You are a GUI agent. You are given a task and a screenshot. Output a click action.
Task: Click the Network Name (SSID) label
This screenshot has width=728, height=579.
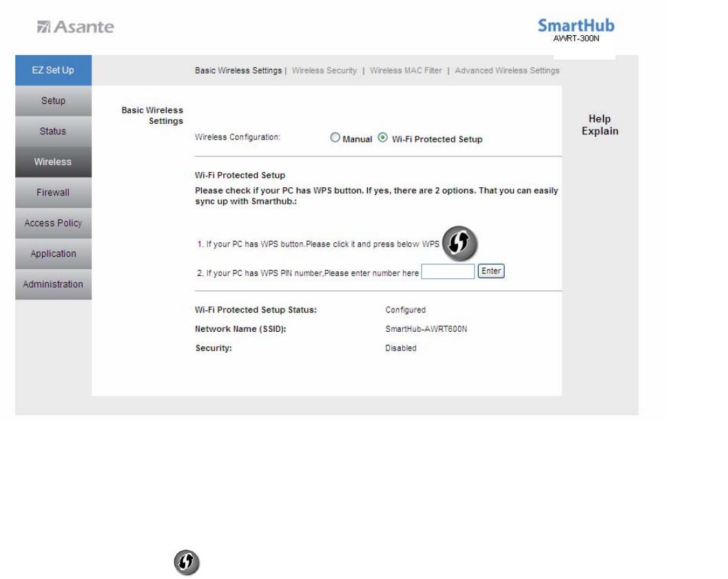tap(240, 329)
